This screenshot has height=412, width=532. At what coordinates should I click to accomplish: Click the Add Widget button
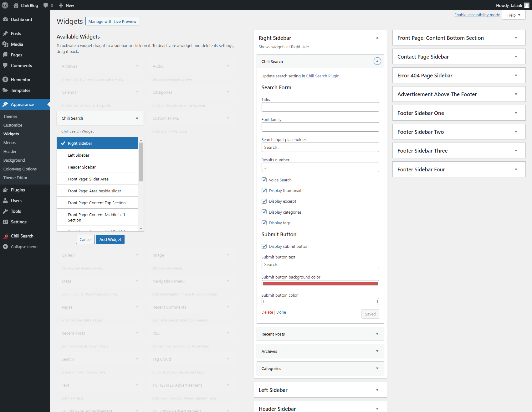[x=110, y=239]
